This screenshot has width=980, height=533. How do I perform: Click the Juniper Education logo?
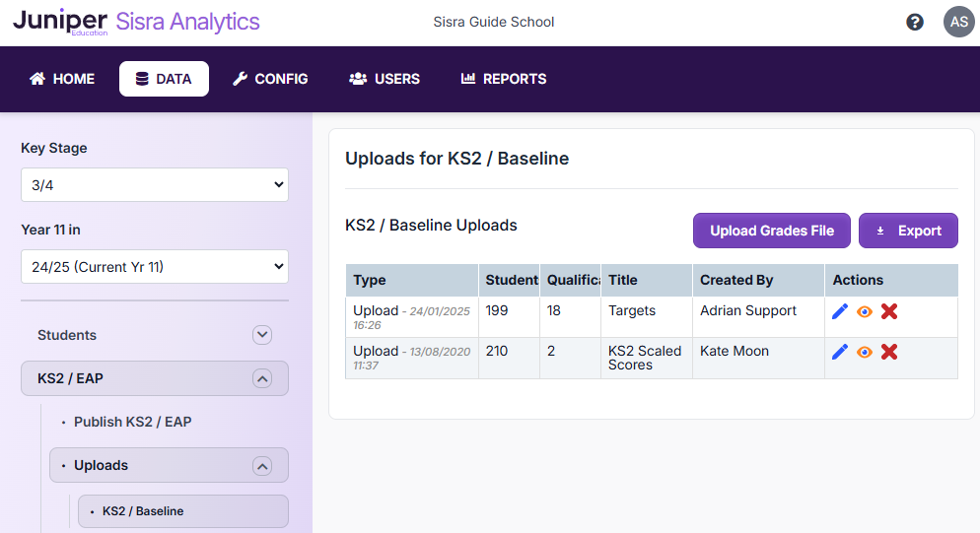tap(60, 22)
